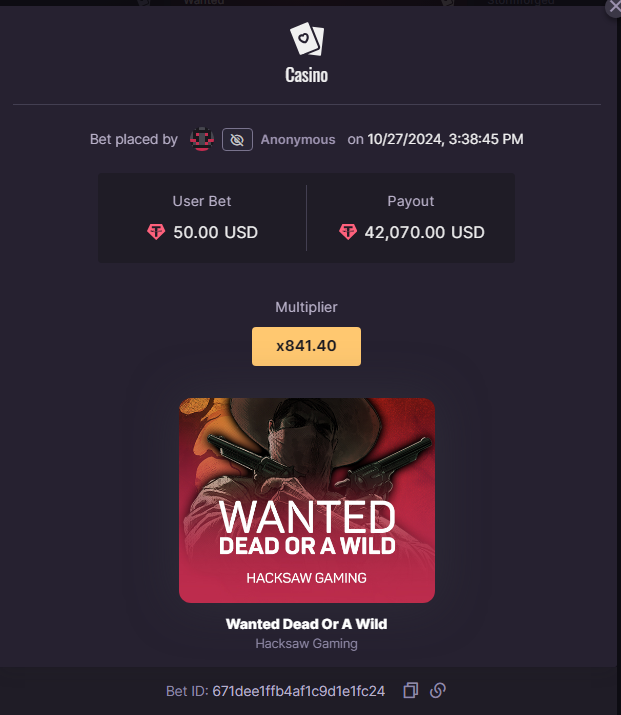621x715 pixels.
Task: Click the pixelated user avatar
Action: [x=202, y=139]
